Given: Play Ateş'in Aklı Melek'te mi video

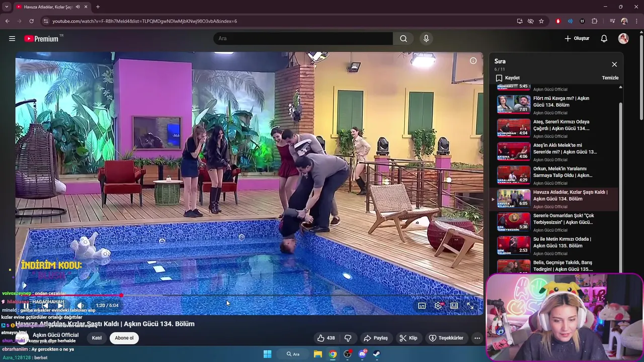Looking at the screenshot, I should click(x=553, y=152).
